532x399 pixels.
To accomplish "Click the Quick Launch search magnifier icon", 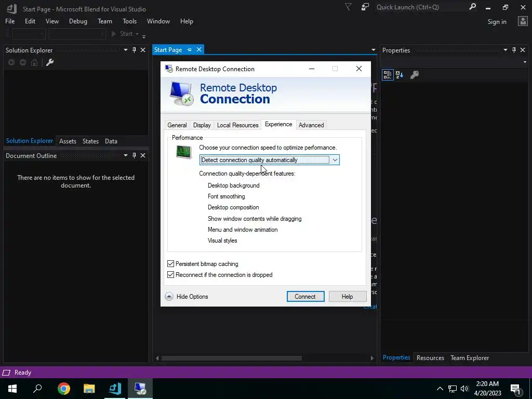I will (472, 7).
